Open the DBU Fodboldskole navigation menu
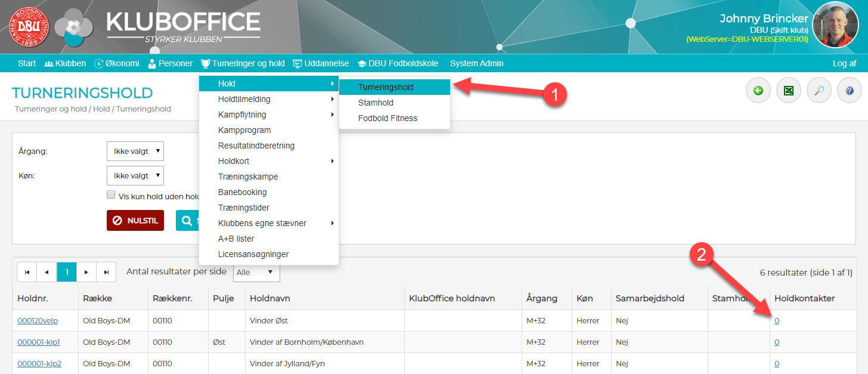This screenshot has height=374, width=868. tap(398, 63)
